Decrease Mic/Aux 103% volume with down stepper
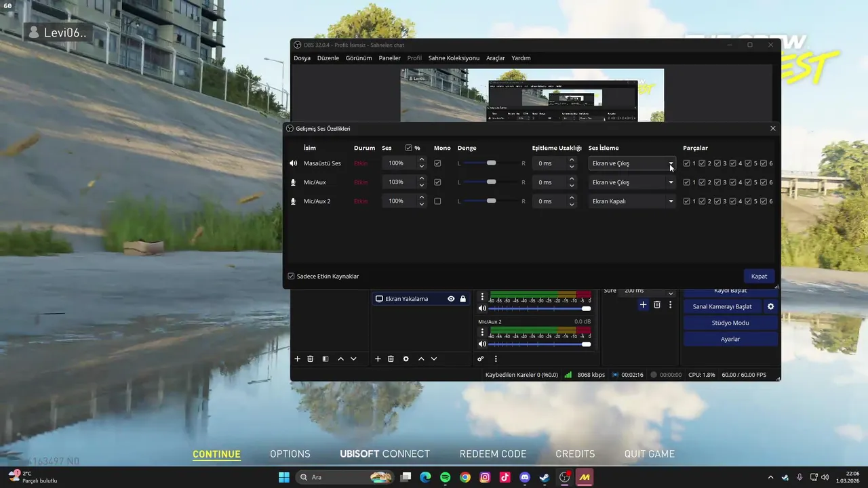868x488 pixels. point(422,186)
